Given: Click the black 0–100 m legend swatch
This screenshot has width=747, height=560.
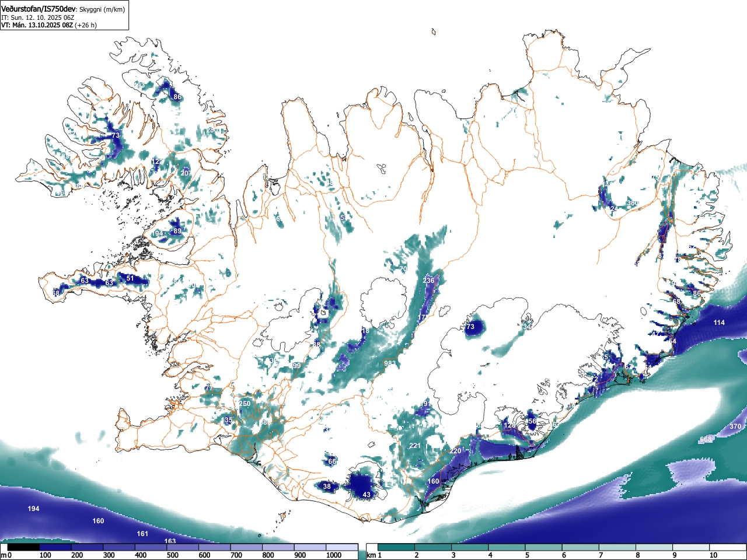Looking at the screenshot, I should pos(24,547).
